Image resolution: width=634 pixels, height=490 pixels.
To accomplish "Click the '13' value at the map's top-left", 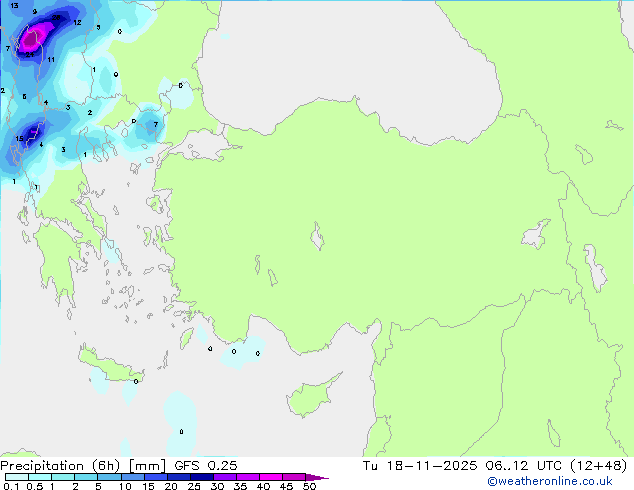I will [x=14, y=6].
